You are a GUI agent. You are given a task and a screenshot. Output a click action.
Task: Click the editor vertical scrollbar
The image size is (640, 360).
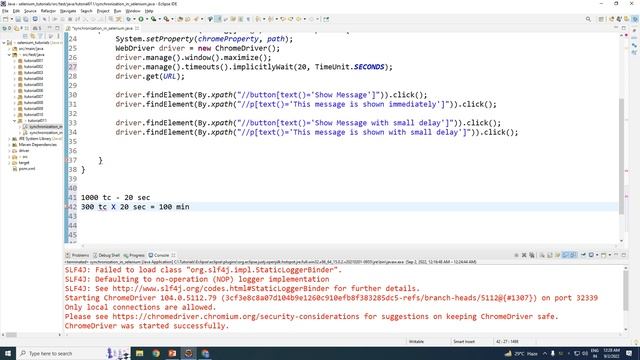[x=621, y=155]
